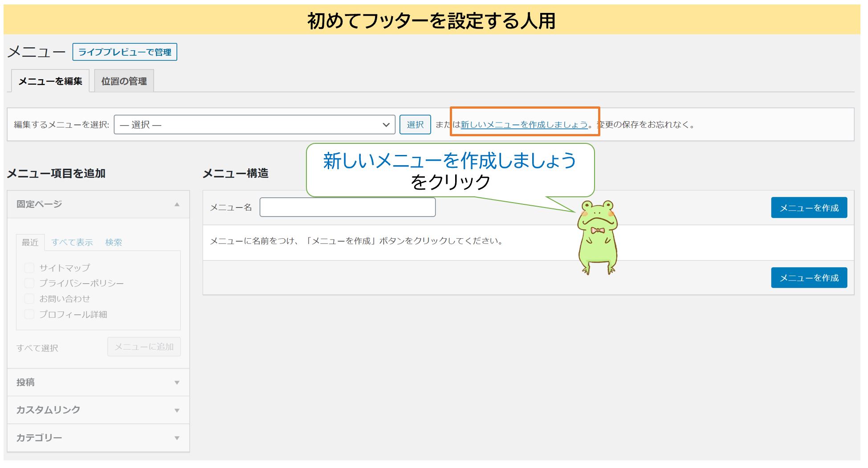Click the top メニューを作成 button
This screenshot has height=468, width=868.
click(x=808, y=207)
